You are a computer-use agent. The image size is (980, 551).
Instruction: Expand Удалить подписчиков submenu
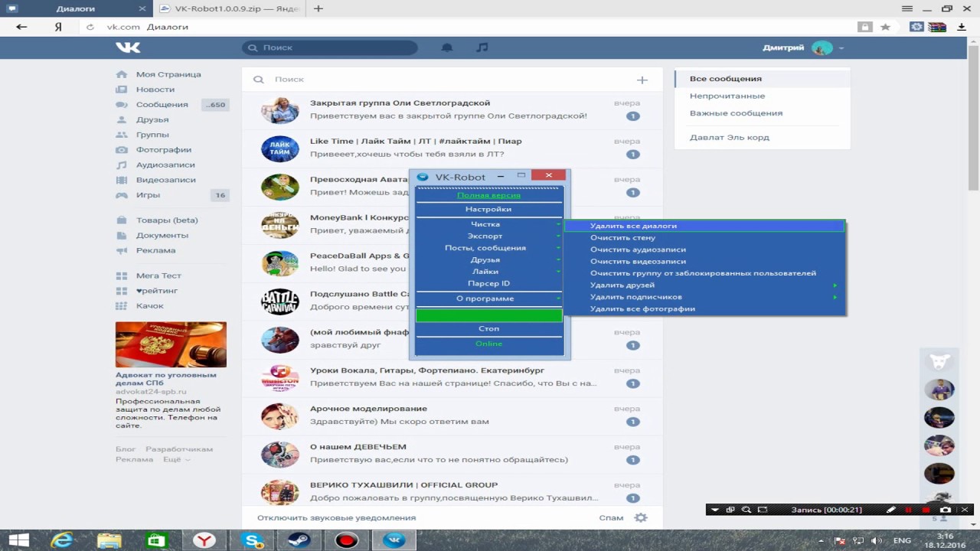point(705,297)
